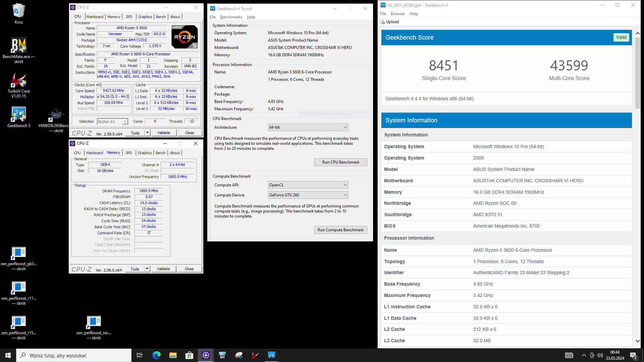Open the Compute API OpenCL dropdown

(308, 185)
